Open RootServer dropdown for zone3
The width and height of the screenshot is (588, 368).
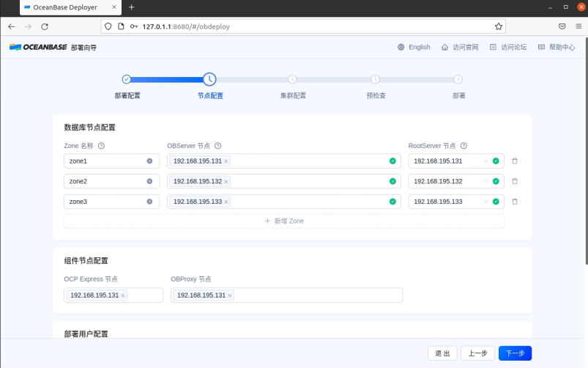click(x=456, y=202)
